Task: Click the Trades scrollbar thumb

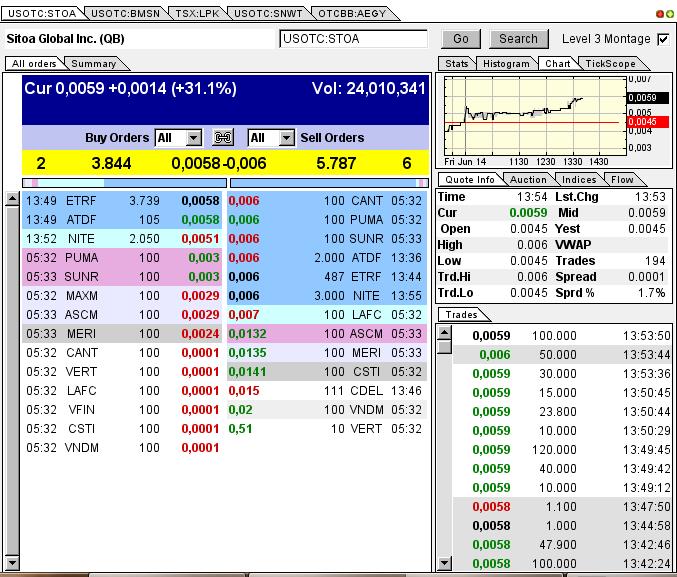Action: click(445, 346)
